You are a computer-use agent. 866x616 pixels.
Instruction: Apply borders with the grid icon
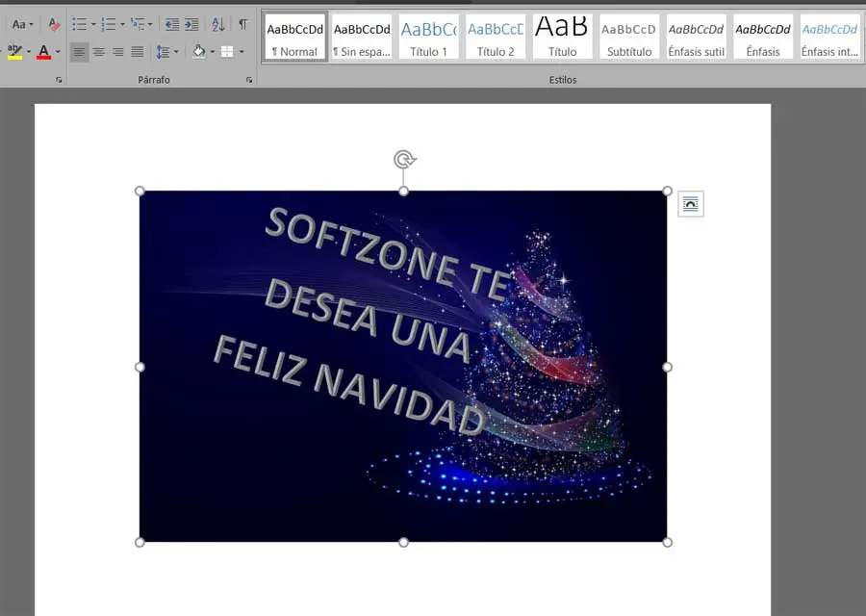[x=227, y=52]
